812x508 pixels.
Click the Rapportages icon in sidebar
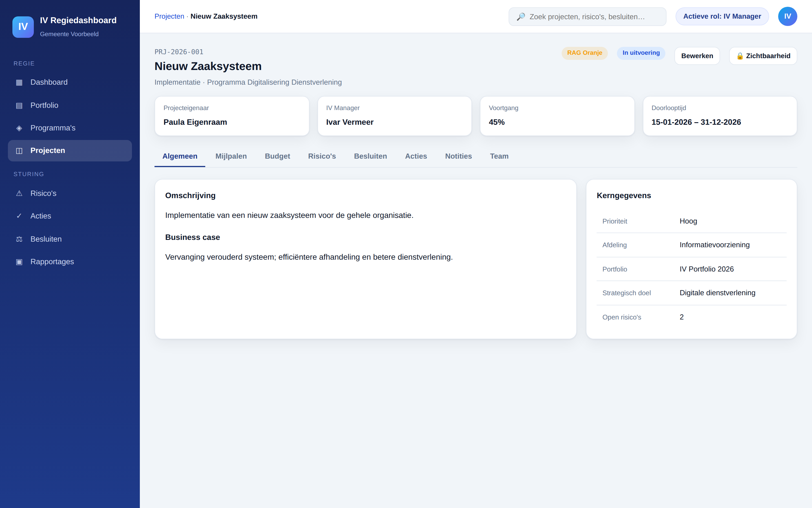[x=19, y=262]
